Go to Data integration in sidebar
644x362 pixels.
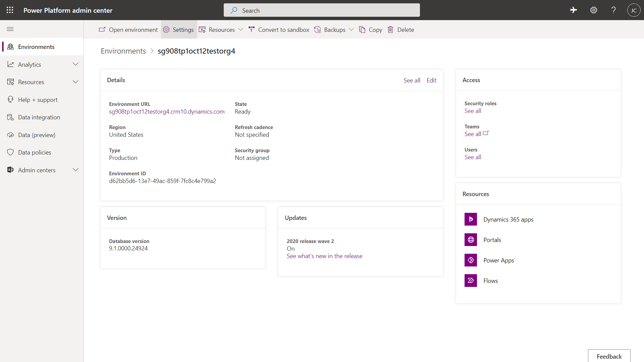click(42, 117)
